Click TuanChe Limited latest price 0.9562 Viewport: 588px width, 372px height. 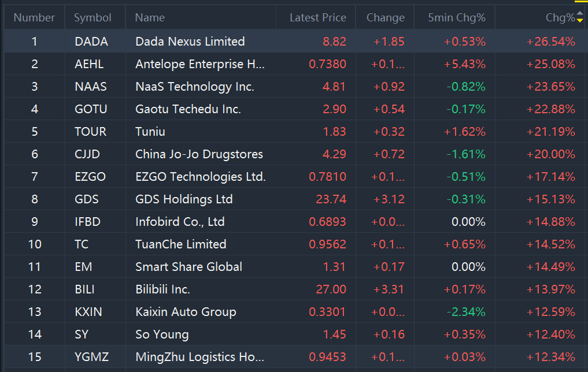(327, 244)
